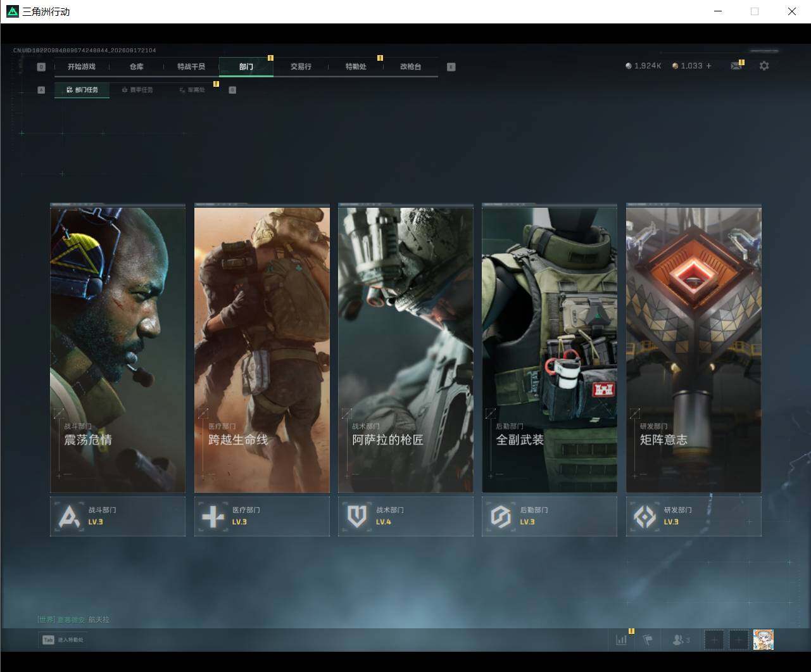Close the 三角洲行动 window
Viewport: 811px width, 672px height.
(x=792, y=11)
